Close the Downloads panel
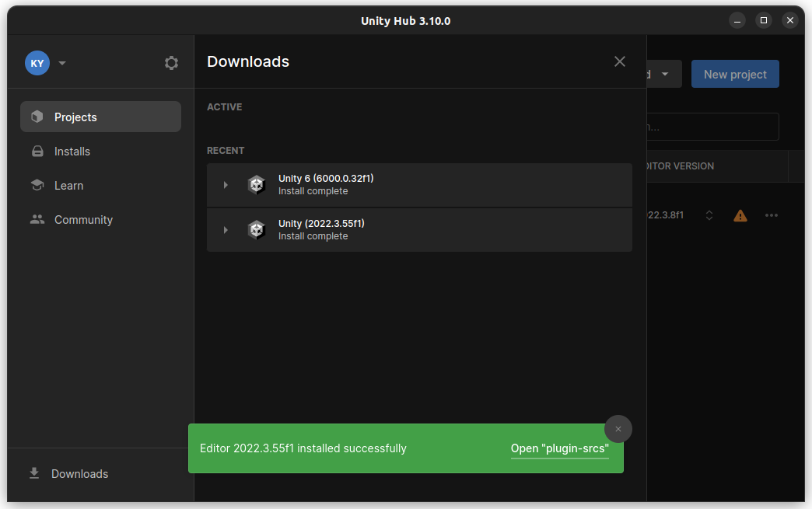 [x=620, y=61]
